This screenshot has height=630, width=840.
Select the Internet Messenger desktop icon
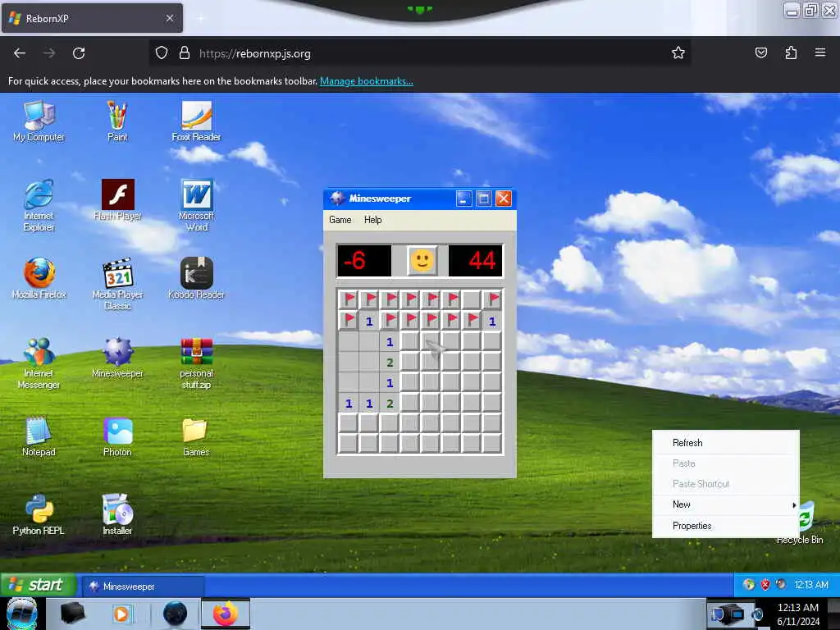(39, 363)
